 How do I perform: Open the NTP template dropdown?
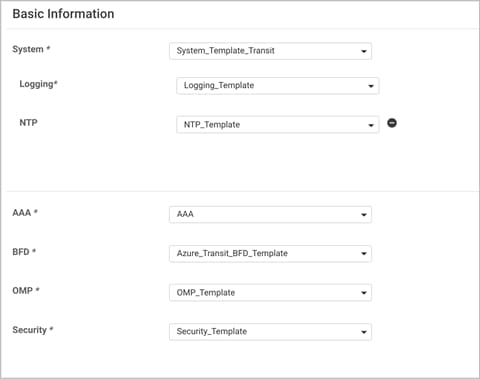click(x=278, y=125)
